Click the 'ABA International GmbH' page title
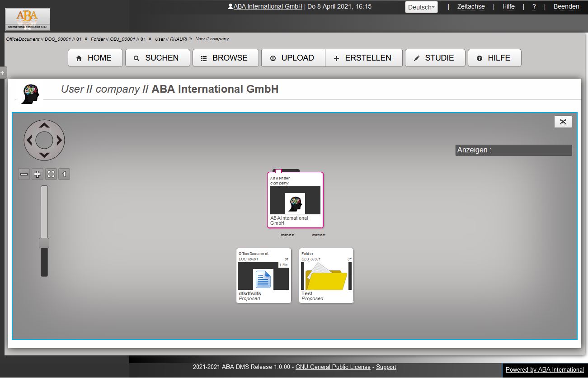Screen dimensions: 588x378 [x=215, y=89]
